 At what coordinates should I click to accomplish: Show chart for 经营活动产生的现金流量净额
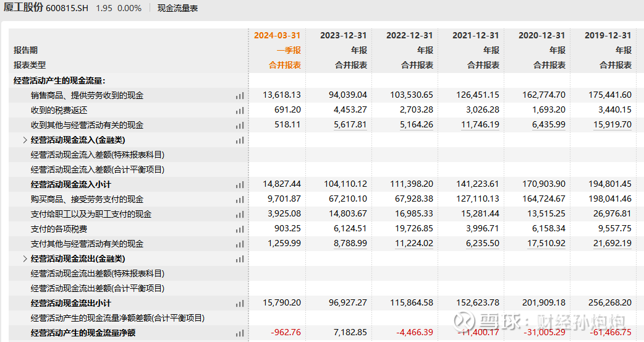coord(239,333)
